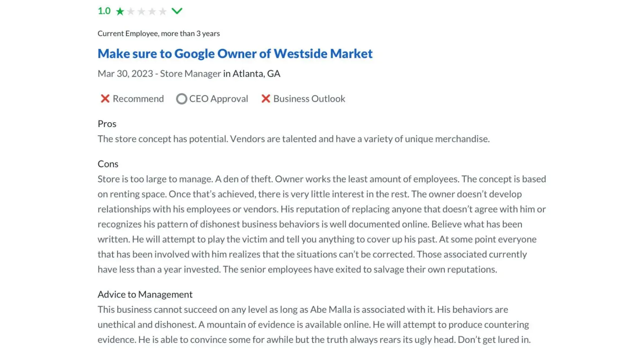Click the red X beside Business Outlook
The width and height of the screenshot is (644, 362).
coord(266,98)
